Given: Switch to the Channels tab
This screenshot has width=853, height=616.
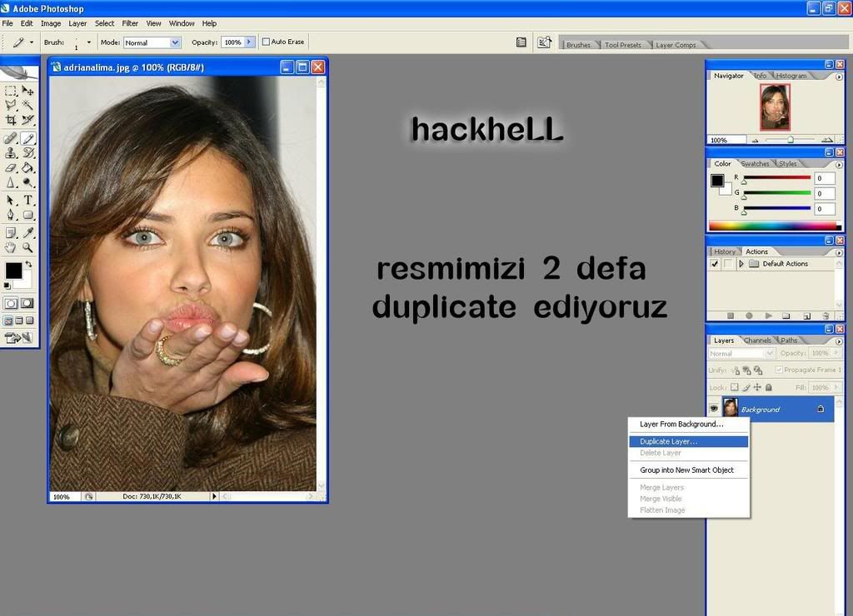Looking at the screenshot, I should (x=756, y=340).
